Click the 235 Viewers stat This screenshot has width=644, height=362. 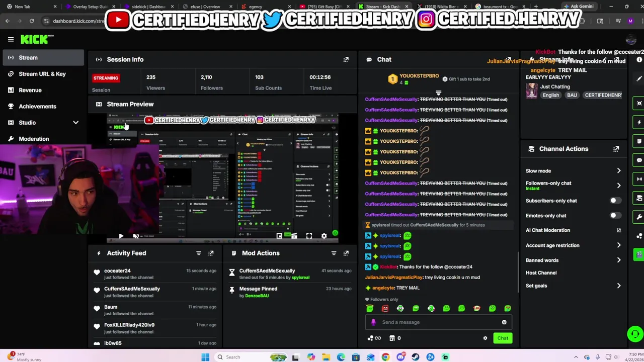coord(155,82)
